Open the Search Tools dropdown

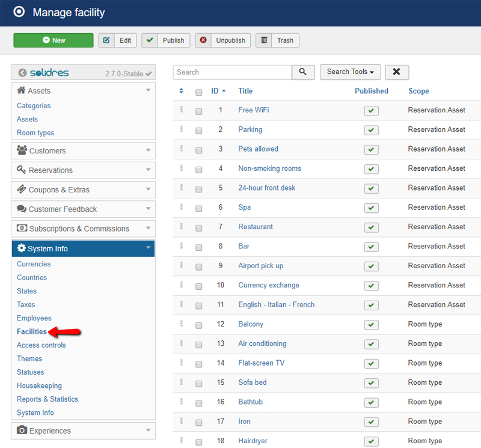click(350, 72)
